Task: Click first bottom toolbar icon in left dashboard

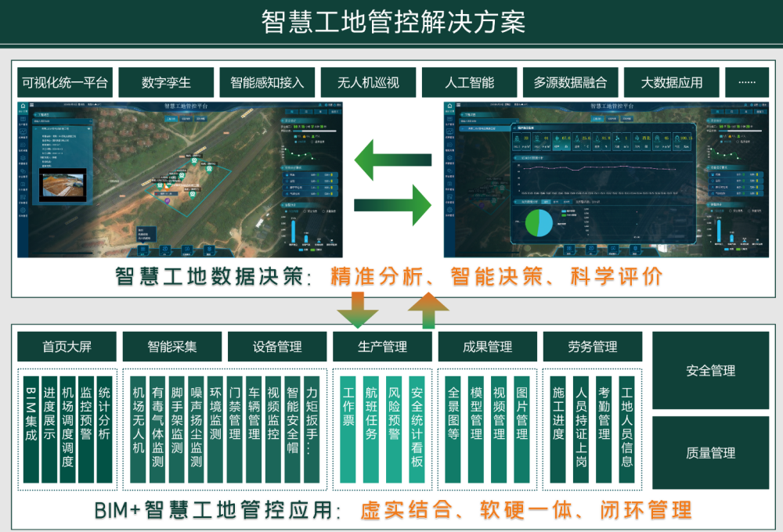Action: pos(143,250)
